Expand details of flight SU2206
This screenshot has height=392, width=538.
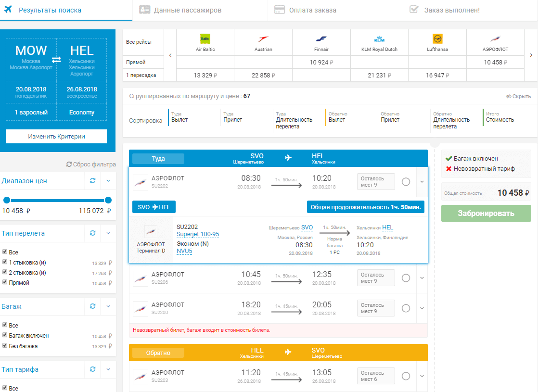[x=422, y=278]
